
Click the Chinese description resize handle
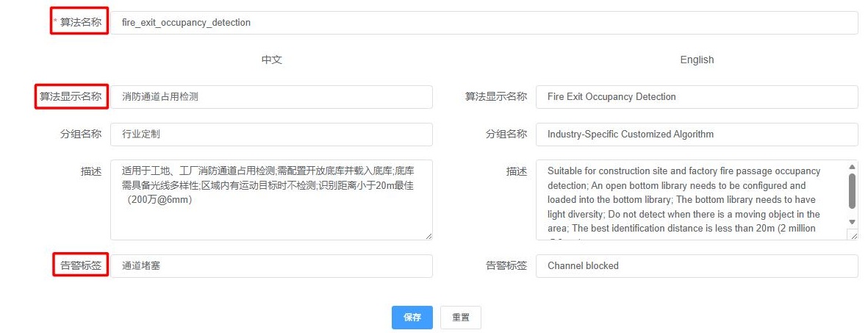pyautogui.click(x=428, y=235)
